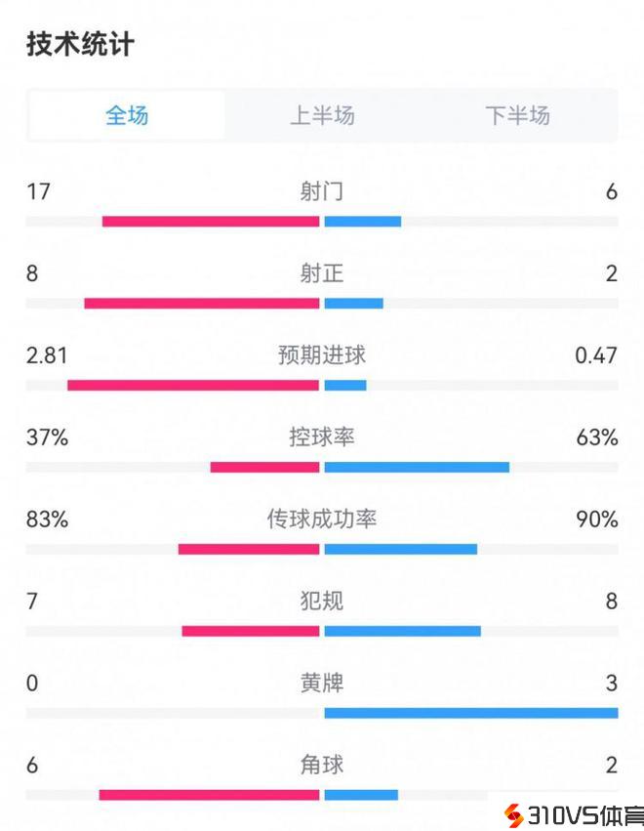The height and width of the screenshot is (831, 644).
Task: Click the 技术统计 heading
Action: (x=80, y=45)
